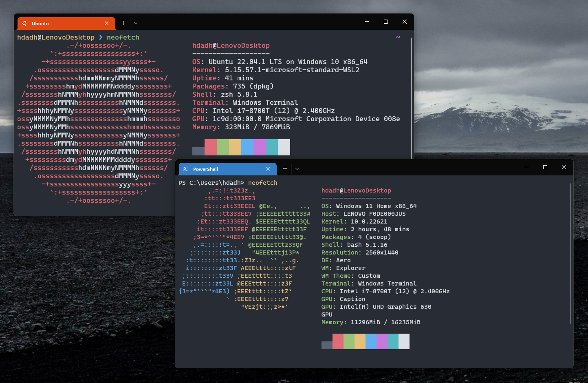This screenshot has height=383, width=588.
Task: Click the hdadh@LenovoDesktop heading in the Ubuntu neofetch output
Action: coord(231,45)
